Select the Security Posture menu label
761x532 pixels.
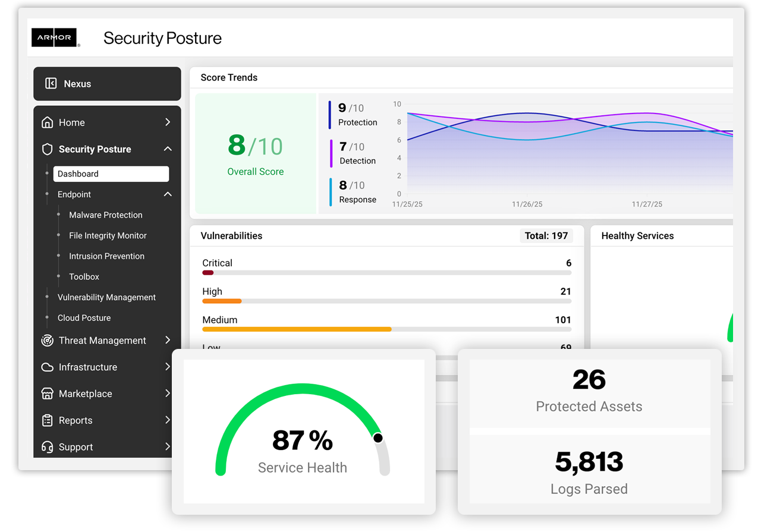tap(95, 149)
